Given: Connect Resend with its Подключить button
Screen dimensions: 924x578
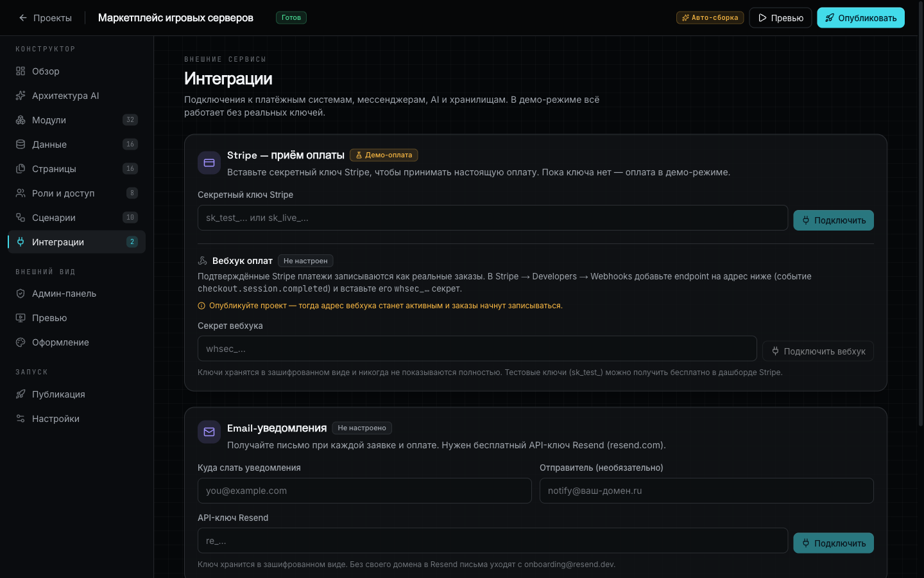Looking at the screenshot, I should 834,543.
